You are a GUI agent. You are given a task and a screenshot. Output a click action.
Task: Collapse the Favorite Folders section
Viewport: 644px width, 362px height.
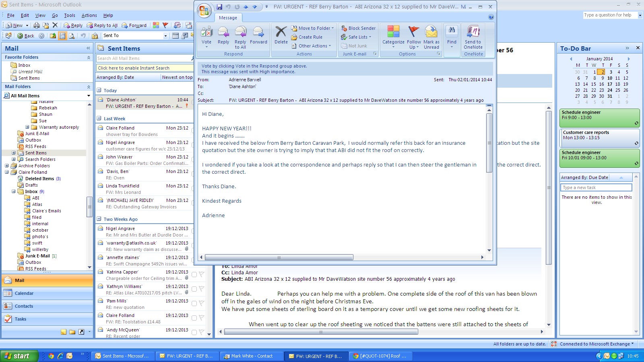click(x=89, y=58)
